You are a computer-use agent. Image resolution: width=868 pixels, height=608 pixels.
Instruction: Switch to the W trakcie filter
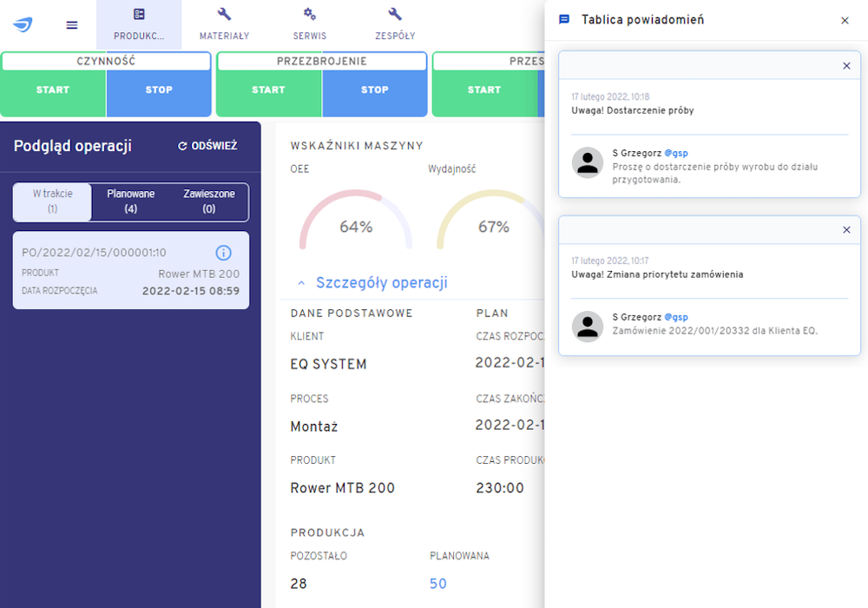tap(52, 202)
